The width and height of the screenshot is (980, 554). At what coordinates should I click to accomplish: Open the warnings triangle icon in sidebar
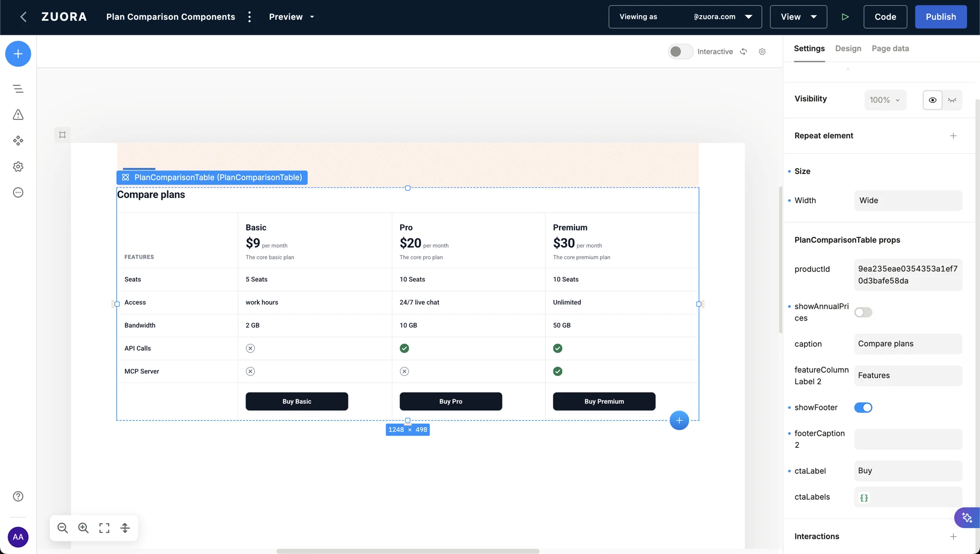[x=18, y=114]
